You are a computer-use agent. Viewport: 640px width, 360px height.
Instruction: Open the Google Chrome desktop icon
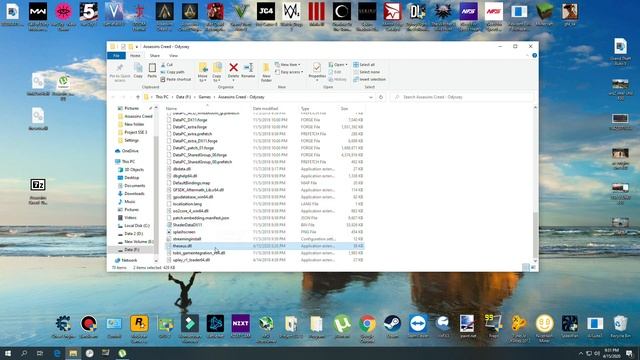(367, 324)
